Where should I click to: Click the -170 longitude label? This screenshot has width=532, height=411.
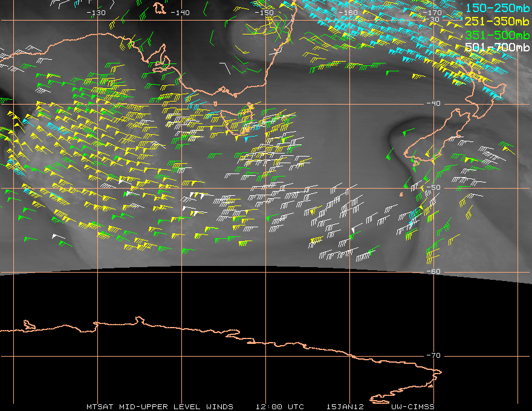(432, 13)
